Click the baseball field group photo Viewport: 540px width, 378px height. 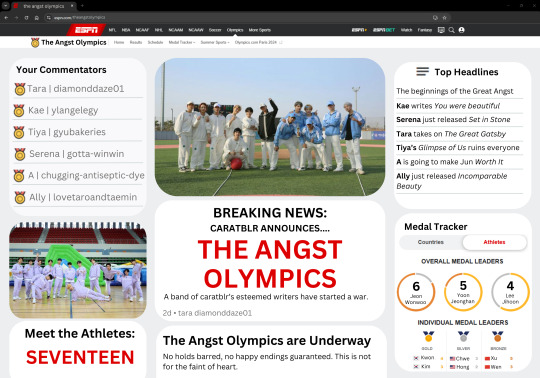[x=270, y=127]
